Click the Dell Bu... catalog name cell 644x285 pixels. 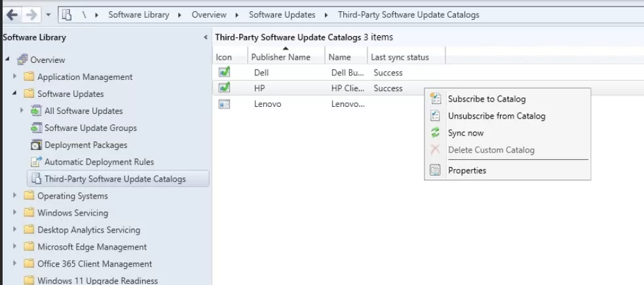pos(347,73)
